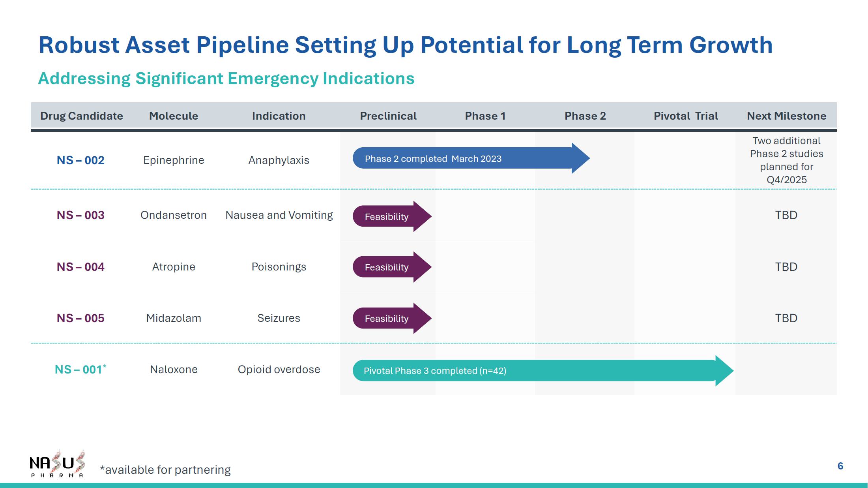Click the Epinephrine molecule cell

click(x=174, y=160)
